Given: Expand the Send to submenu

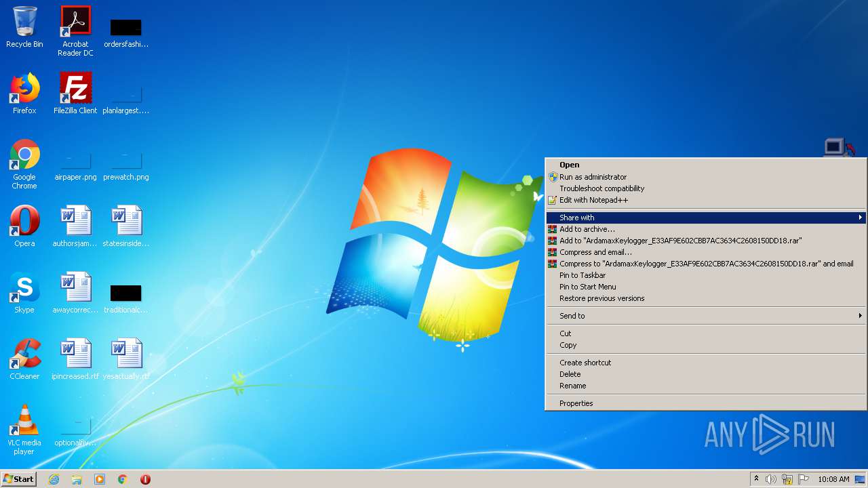Looking at the screenshot, I should [706, 316].
